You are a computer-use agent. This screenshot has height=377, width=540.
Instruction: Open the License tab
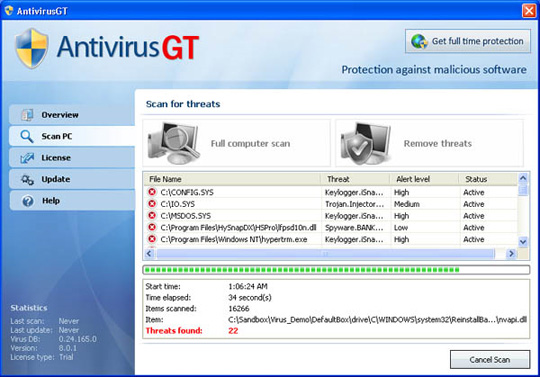pos(72,158)
